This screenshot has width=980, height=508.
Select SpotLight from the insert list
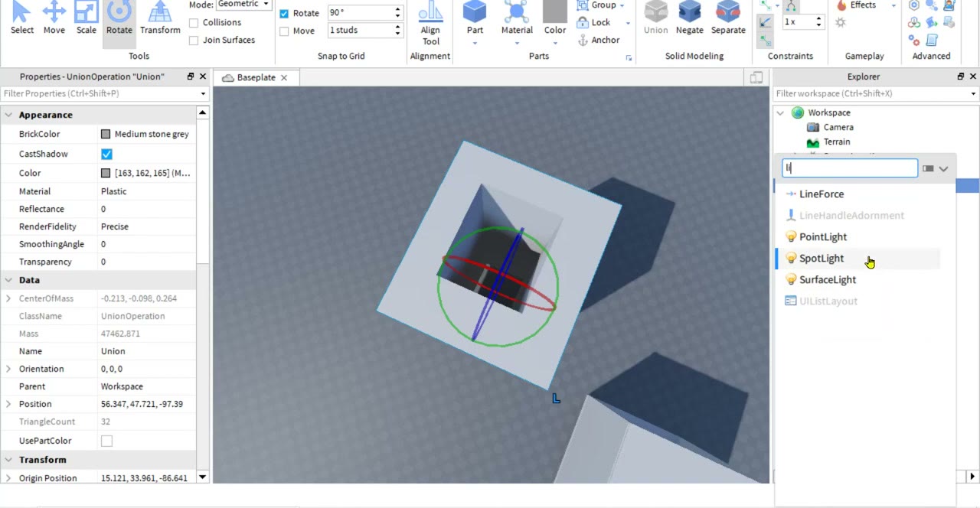[x=822, y=259]
